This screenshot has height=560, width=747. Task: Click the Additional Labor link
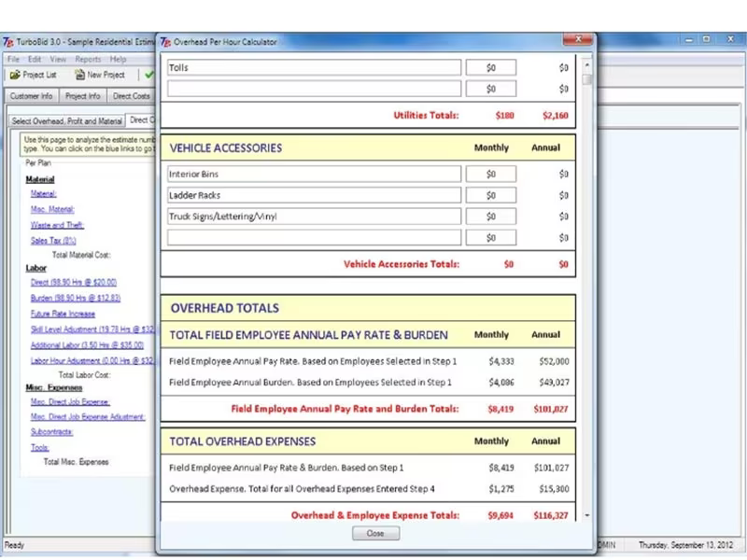(87, 344)
